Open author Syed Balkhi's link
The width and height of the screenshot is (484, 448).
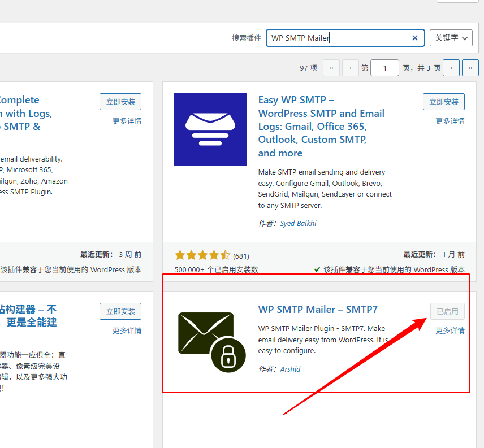pyautogui.click(x=298, y=223)
